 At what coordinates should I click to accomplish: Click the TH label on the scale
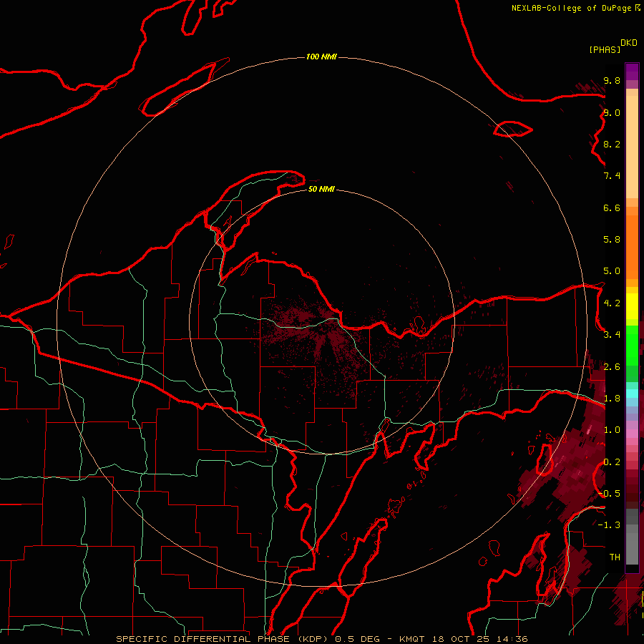[x=615, y=557]
